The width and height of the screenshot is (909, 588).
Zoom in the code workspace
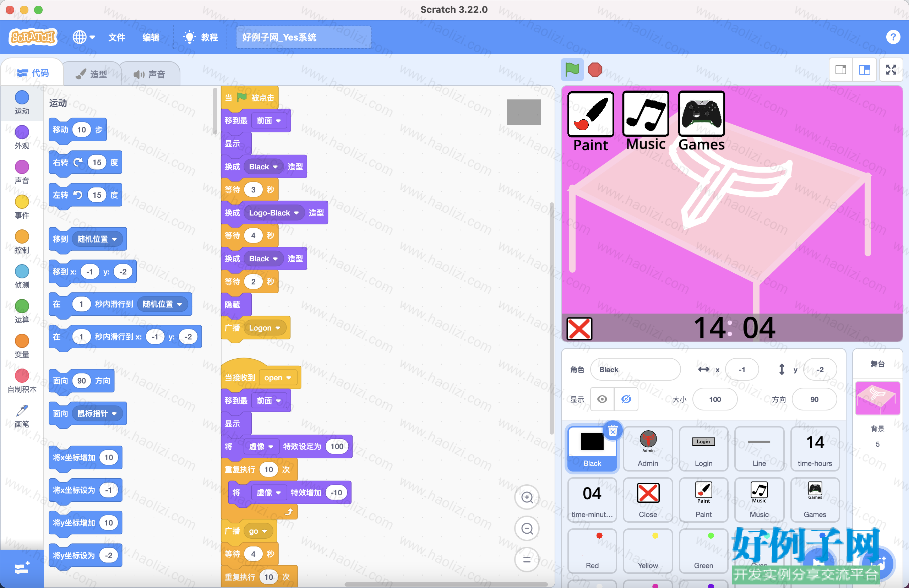[x=527, y=497]
